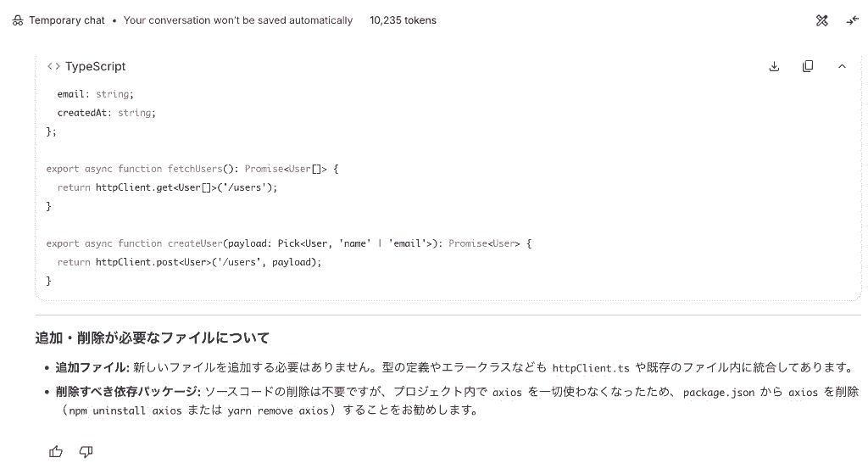Give the response a thumbs down
The image size is (868, 469).
tap(86, 452)
